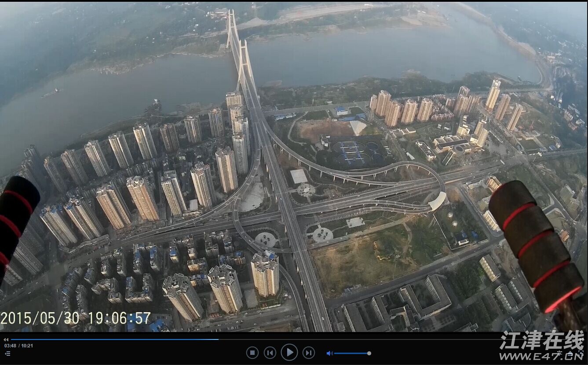Viewport: 588px width, 365px height.
Task: Click the up-arrow icon beside fullscreen
Action: (570, 353)
